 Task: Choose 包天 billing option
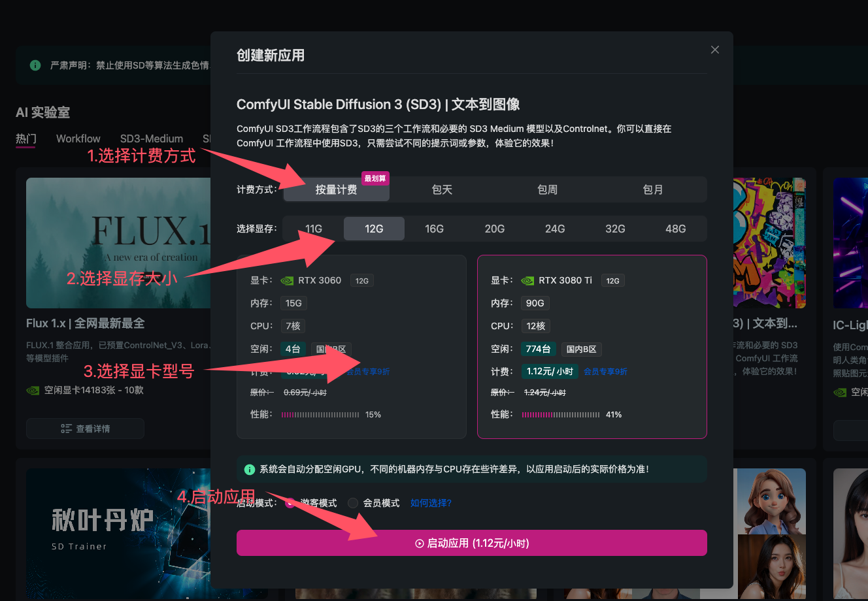pyautogui.click(x=441, y=189)
